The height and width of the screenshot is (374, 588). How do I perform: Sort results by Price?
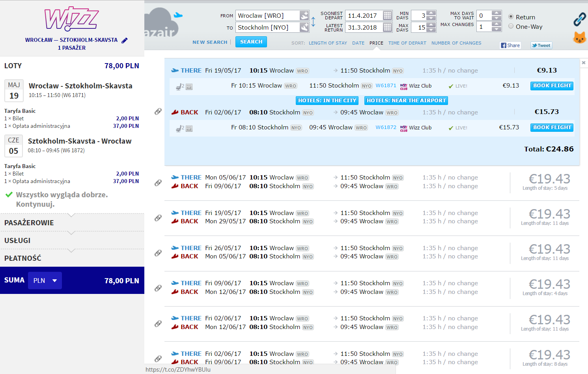pyautogui.click(x=376, y=43)
